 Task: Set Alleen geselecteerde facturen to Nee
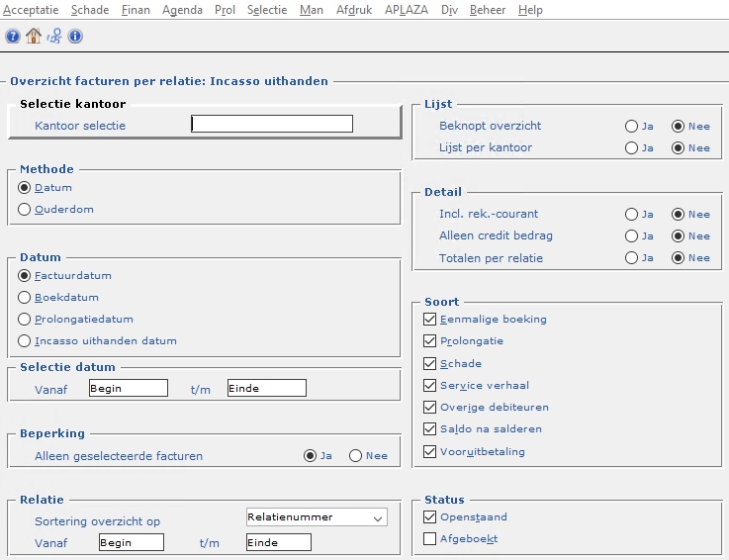click(x=356, y=456)
